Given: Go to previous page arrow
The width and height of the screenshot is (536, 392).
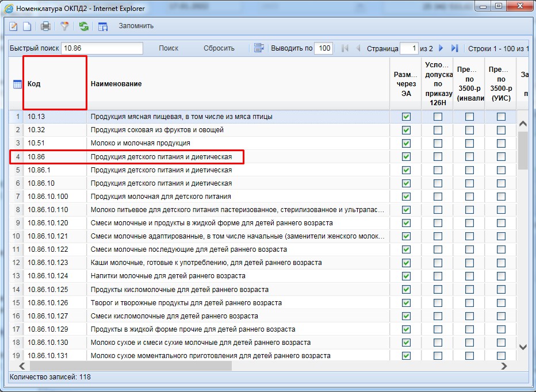Looking at the screenshot, I should 358,48.
